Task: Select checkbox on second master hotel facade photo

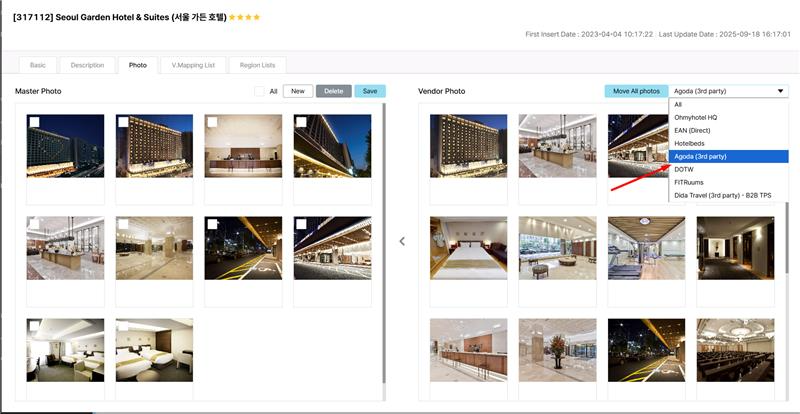Action: 123,122
